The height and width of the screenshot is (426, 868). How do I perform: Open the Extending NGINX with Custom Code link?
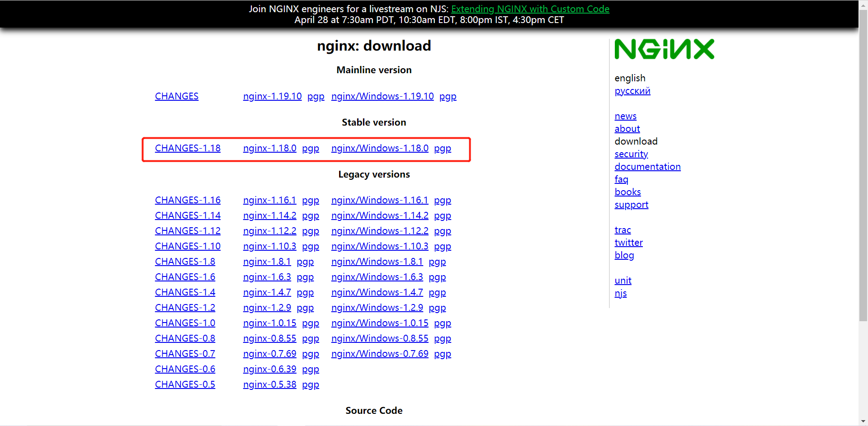click(x=530, y=9)
